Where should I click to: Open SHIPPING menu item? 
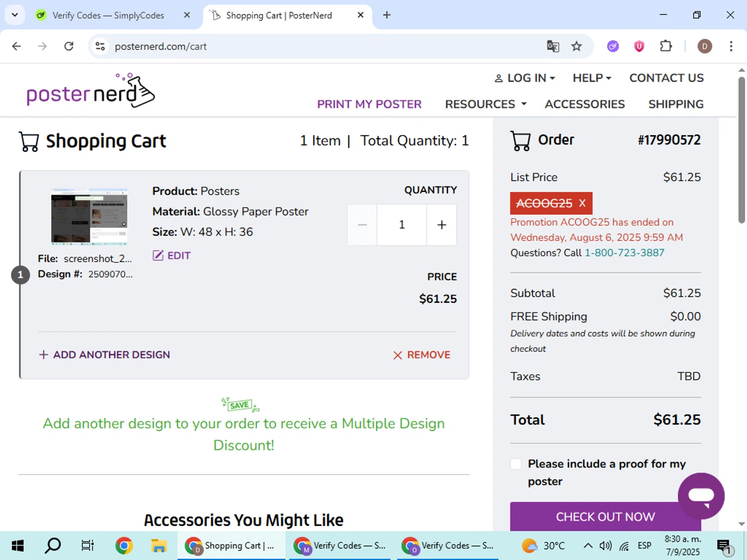(676, 104)
